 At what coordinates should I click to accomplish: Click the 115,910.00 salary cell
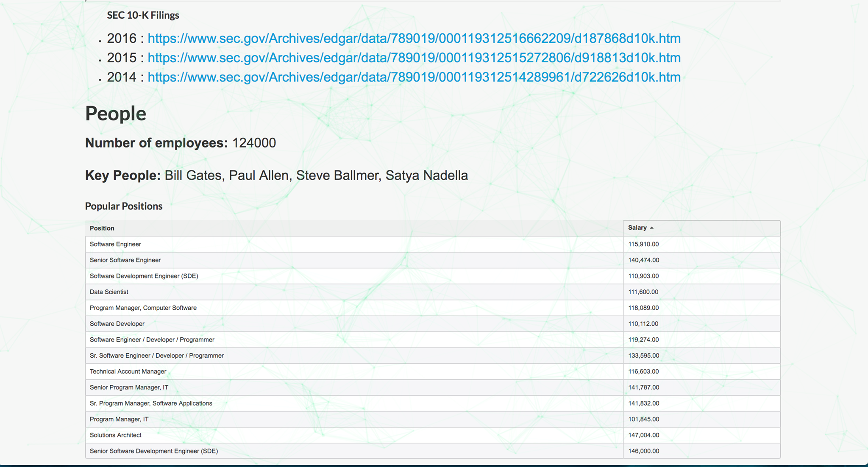tap(643, 244)
